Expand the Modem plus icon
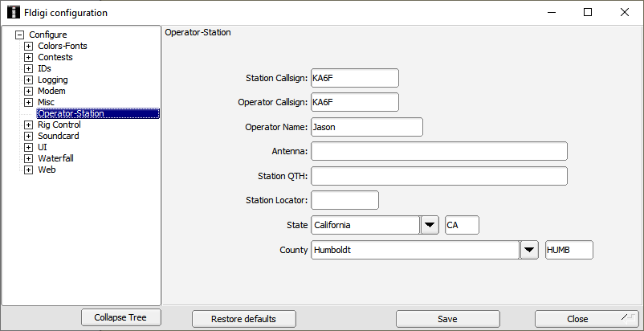 28,91
